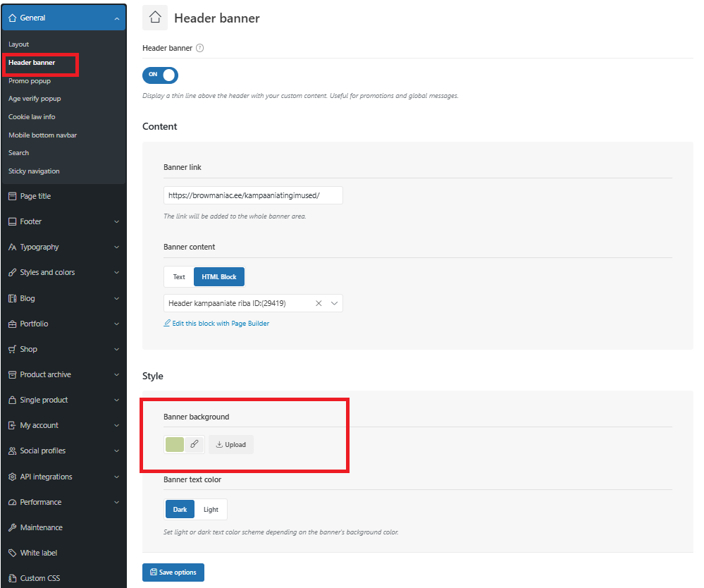Click the Footer sidebar icon
The height and width of the screenshot is (588, 704).
point(13,221)
